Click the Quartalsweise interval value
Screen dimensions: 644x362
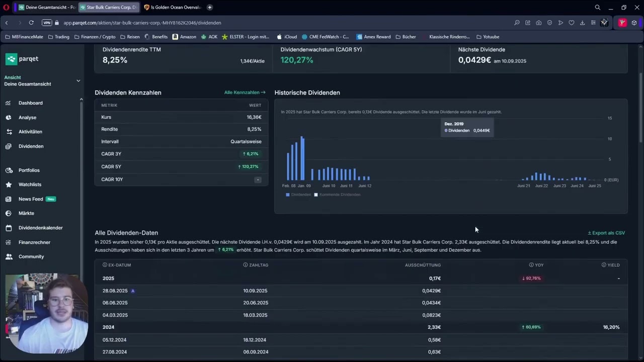click(246, 142)
